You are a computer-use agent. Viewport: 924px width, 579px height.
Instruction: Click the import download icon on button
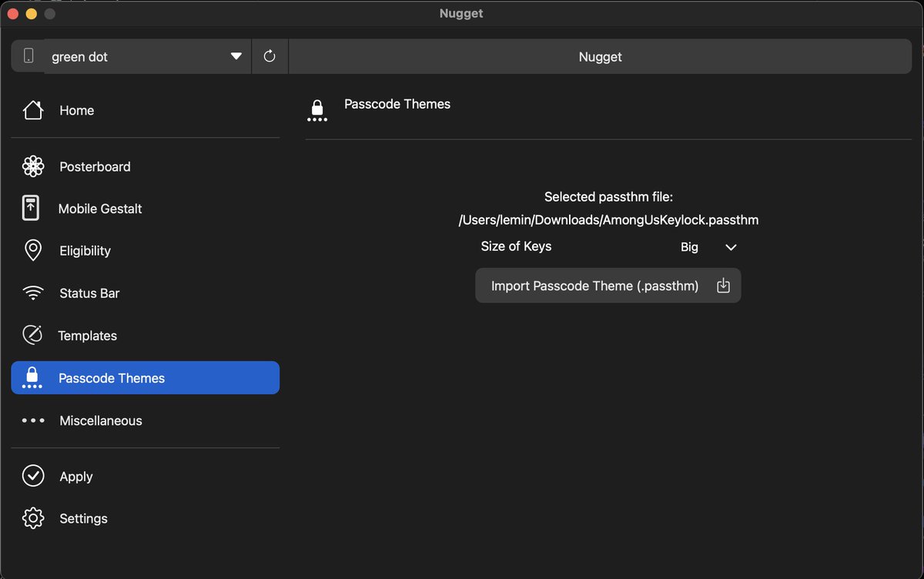point(723,286)
